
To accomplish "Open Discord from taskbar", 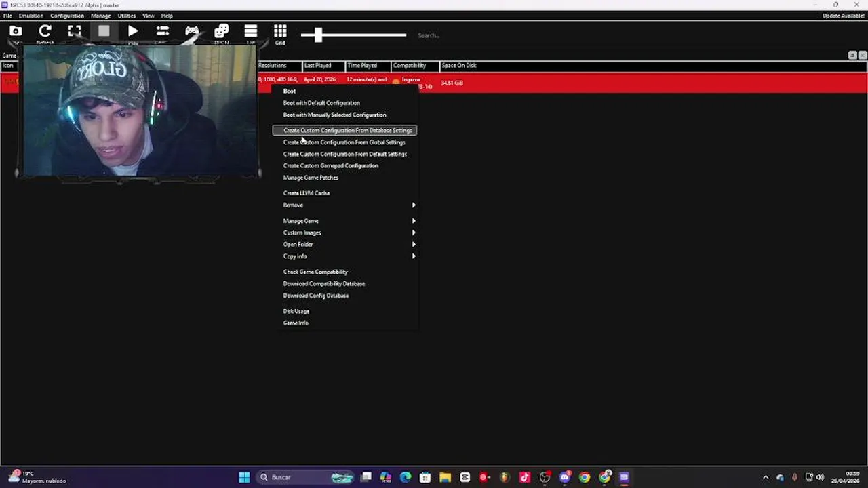I will pyautogui.click(x=564, y=477).
